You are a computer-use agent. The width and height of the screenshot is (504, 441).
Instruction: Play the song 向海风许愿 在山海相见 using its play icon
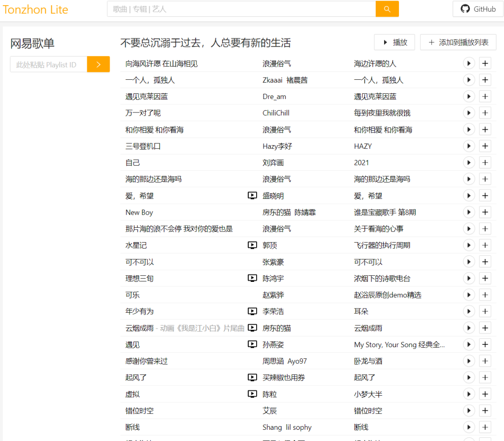pos(469,63)
